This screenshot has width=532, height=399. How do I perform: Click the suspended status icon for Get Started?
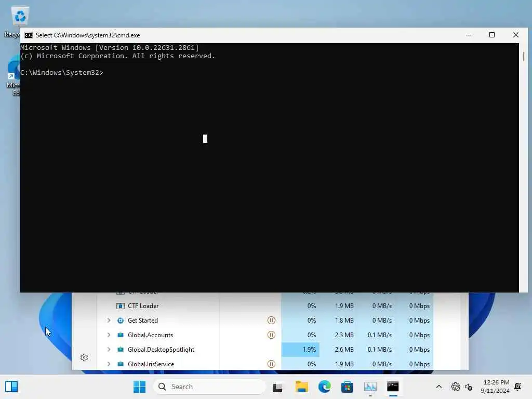point(271,320)
